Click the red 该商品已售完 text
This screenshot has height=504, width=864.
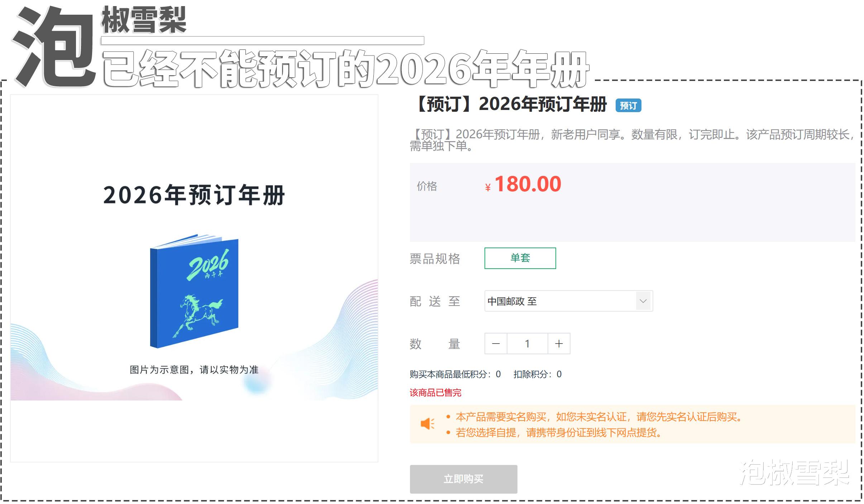[x=435, y=393]
